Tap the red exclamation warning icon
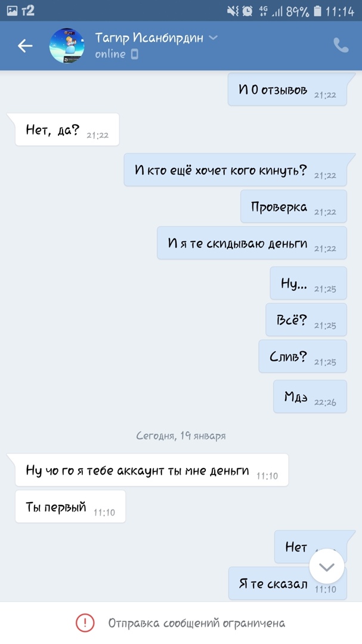 (x=85, y=623)
